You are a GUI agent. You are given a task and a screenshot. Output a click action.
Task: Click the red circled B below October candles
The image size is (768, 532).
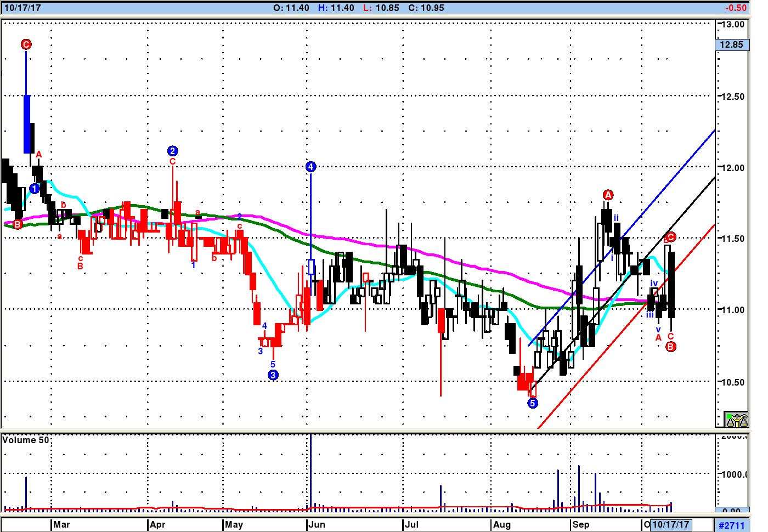tap(670, 347)
